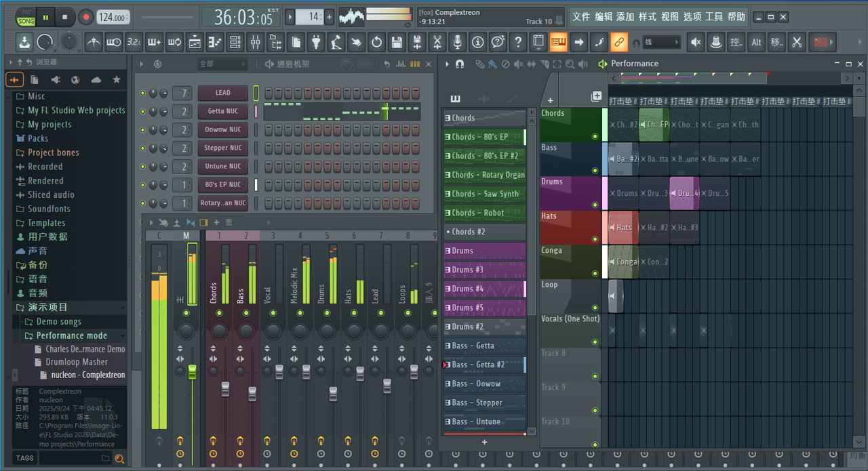Switch to PAT pattern mode
Image resolution: width=868 pixels, height=471 pixels.
(x=26, y=12)
